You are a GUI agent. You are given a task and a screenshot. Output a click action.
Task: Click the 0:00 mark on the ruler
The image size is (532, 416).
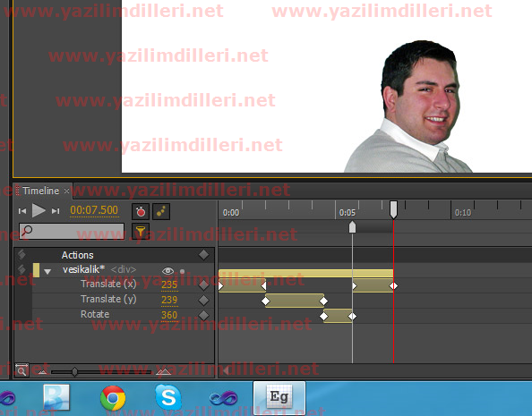coord(231,213)
